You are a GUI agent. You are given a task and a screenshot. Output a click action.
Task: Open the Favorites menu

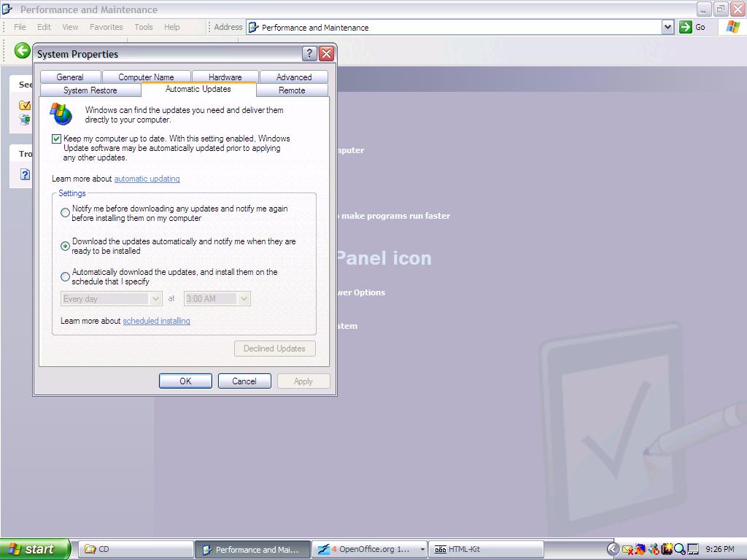coord(107,27)
